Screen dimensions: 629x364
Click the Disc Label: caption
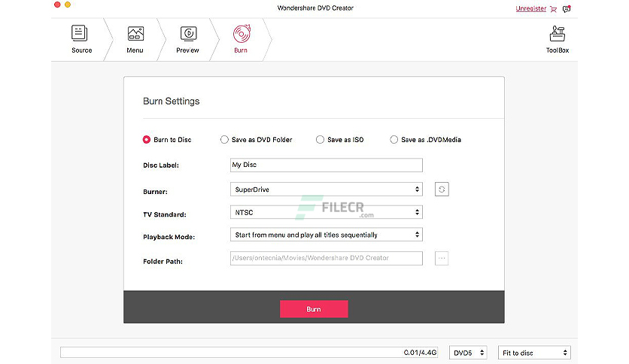[161, 165]
